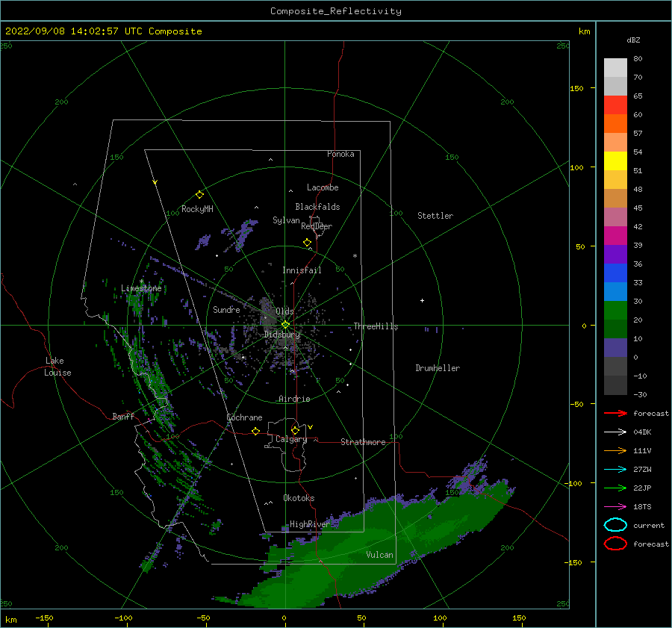This screenshot has height=628, width=672.
Task: Click the Composite_Reflectivity title
Action: [x=335, y=11]
